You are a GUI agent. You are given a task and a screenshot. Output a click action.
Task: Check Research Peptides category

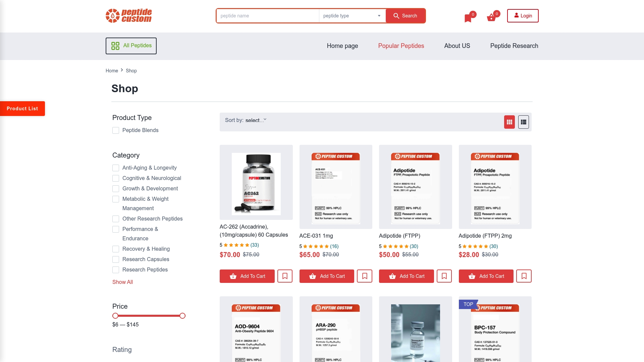click(116, 270)
